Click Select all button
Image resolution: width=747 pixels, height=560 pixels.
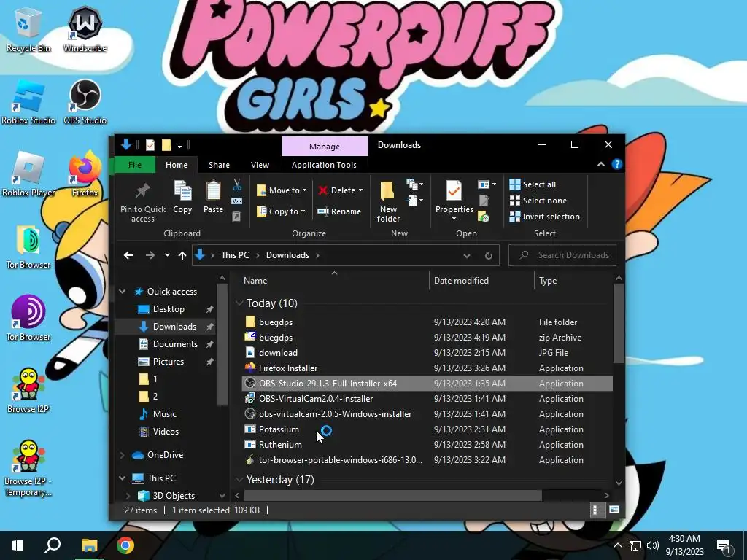(533, 184)
